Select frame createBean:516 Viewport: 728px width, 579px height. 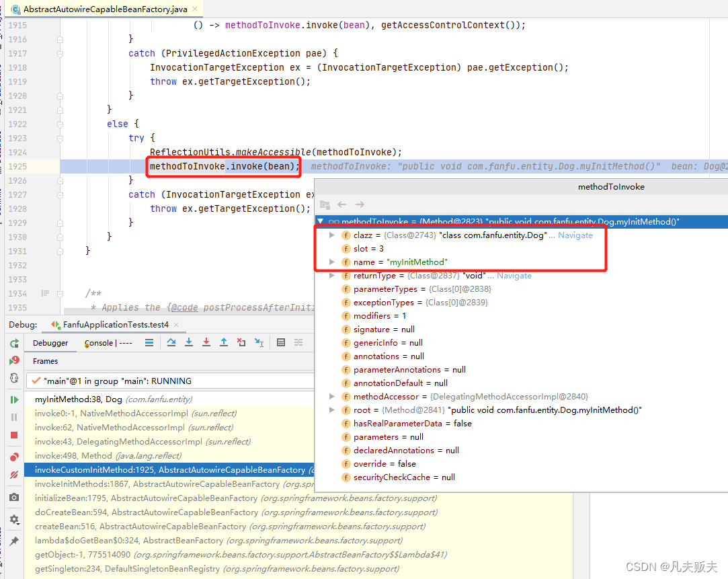click(x=298, y=526)
